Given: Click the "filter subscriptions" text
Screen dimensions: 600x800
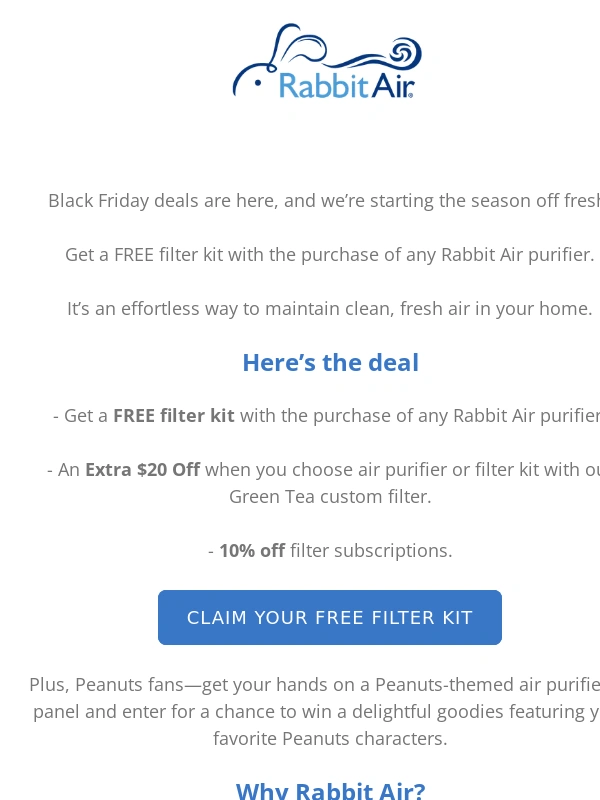Looking at the screenshot, I should coord(371,551).
